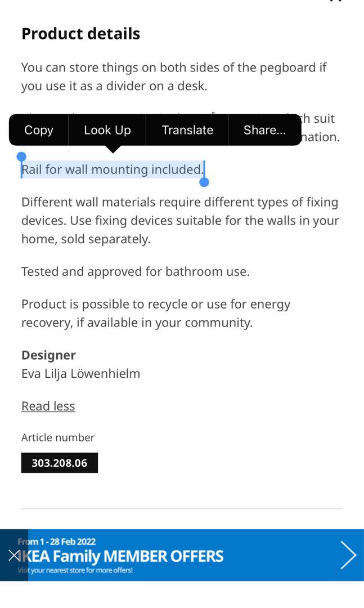Tap the recycle or energy recovery paragraph
Viewport: 364px width, 608px height.
(x=156, y=314)
